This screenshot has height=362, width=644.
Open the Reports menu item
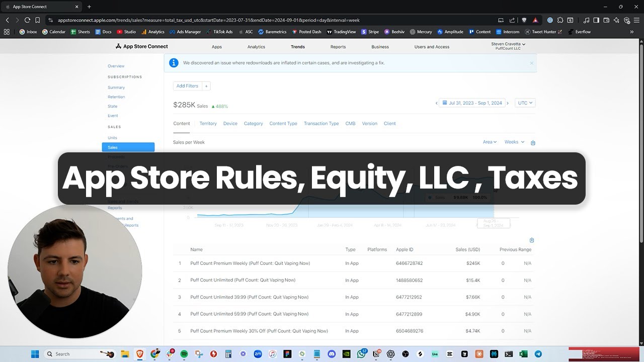[338, 47]
